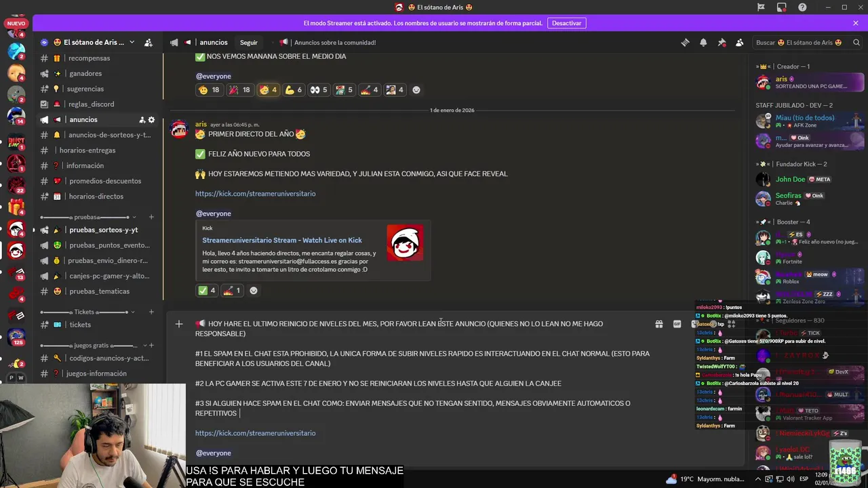Toggle the reaction with count 1
The image size is (868, 488).
pos(232,290)
